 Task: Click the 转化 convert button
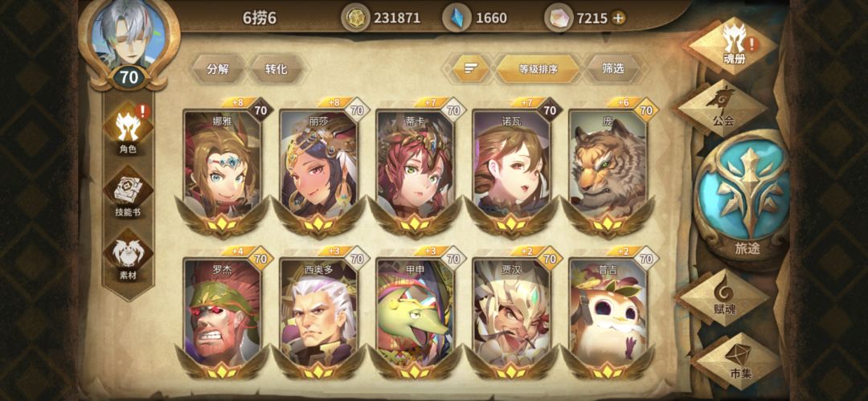(276, 69)
